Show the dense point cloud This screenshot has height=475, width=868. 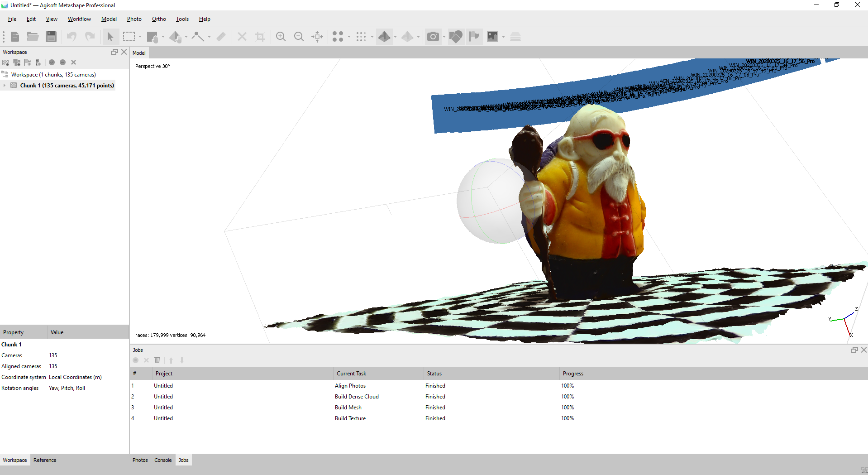click(x=361, y=37)
